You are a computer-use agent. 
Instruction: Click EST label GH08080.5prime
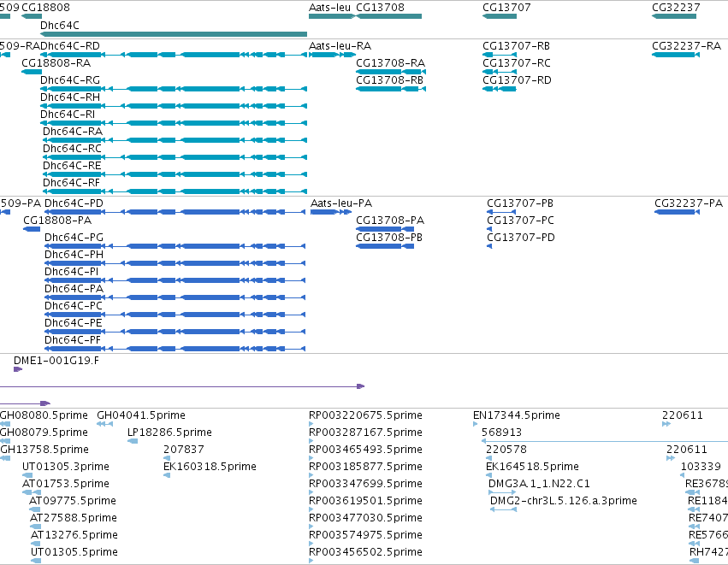(44, 415)
